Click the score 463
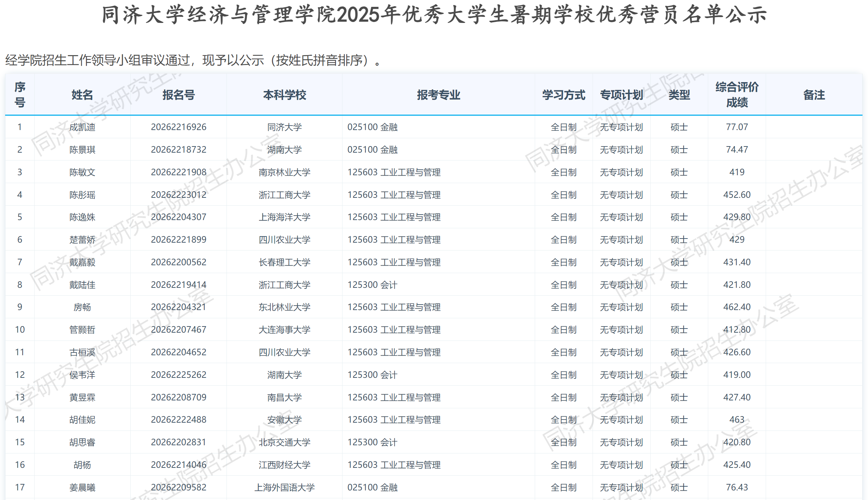This screenshot has height=500, width=868. coord(737,420)
